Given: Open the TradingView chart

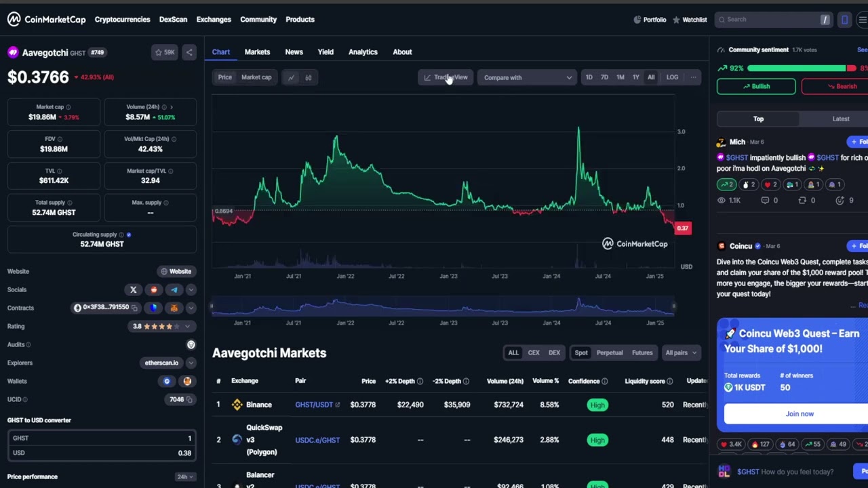Looking at the screenshot, I should point(446,77).
